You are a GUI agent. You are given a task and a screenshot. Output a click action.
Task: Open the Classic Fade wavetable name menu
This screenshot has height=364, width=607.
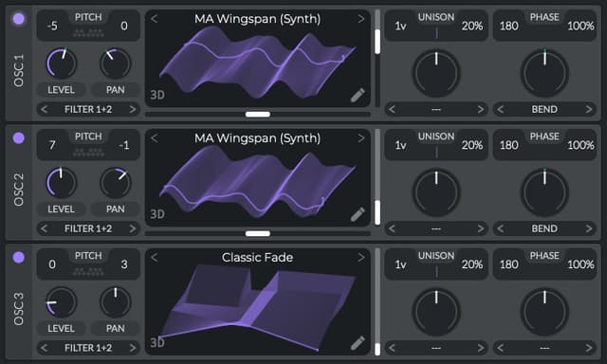pos(257,257)
